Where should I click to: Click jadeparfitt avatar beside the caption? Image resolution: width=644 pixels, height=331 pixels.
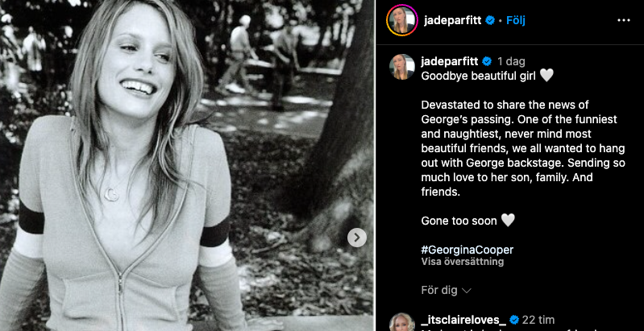402,67
